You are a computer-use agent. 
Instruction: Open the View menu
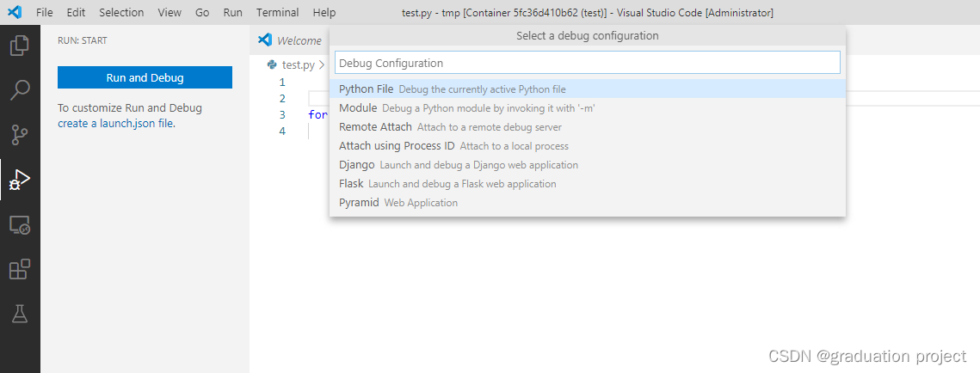(169, 13)
